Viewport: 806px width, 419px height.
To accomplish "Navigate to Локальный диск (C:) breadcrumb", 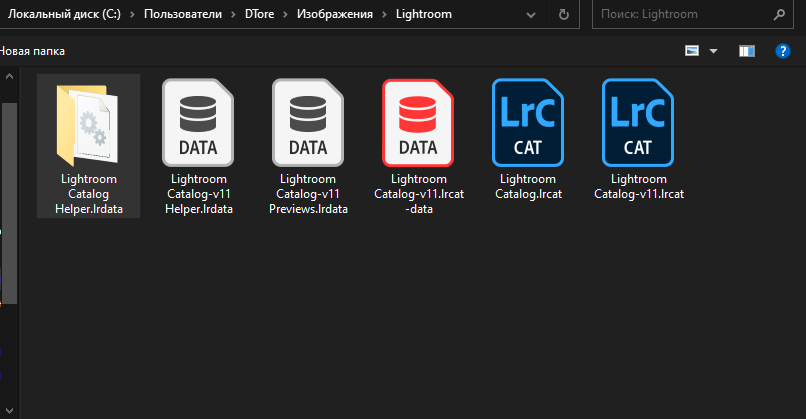I will coord(64,15).
